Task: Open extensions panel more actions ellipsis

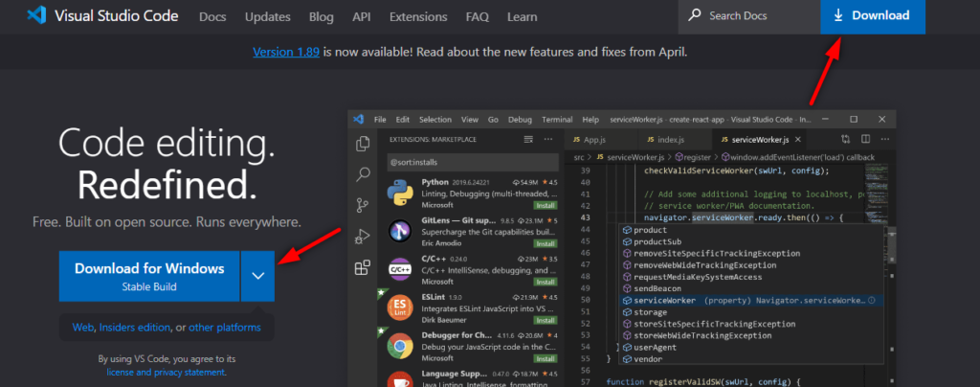Action: [x=548, y=140]
